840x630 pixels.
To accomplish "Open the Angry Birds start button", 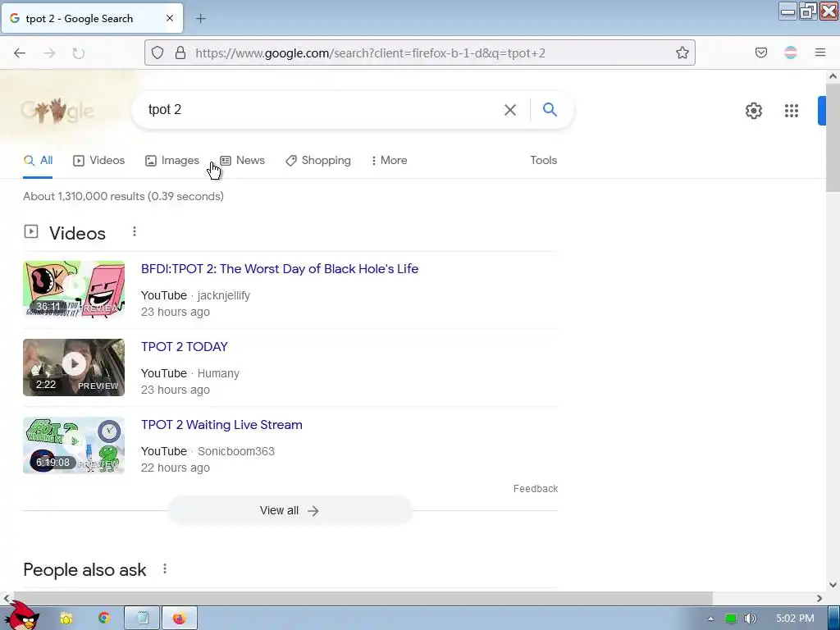I will coord(21,617).
